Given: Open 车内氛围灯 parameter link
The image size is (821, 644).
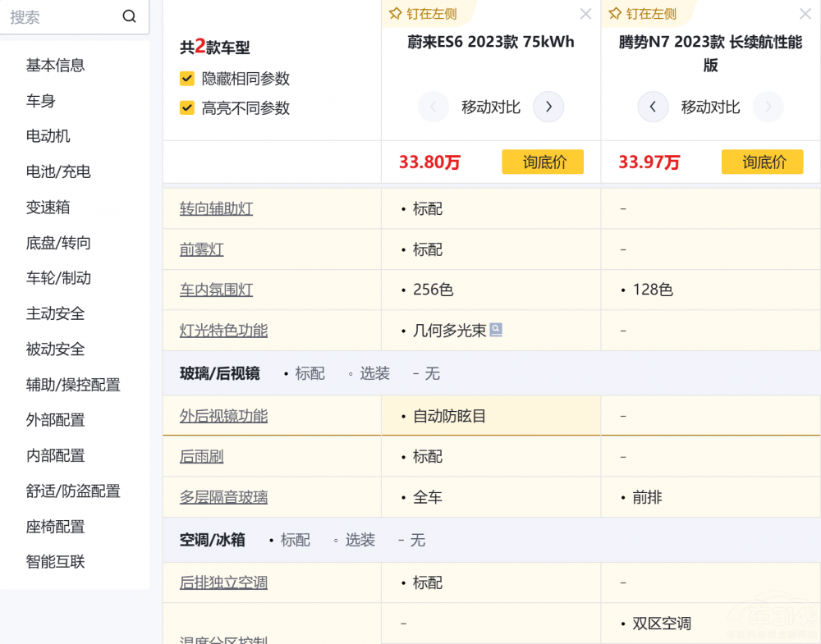Looking at the screenshot, I should [x=216, y=290].
